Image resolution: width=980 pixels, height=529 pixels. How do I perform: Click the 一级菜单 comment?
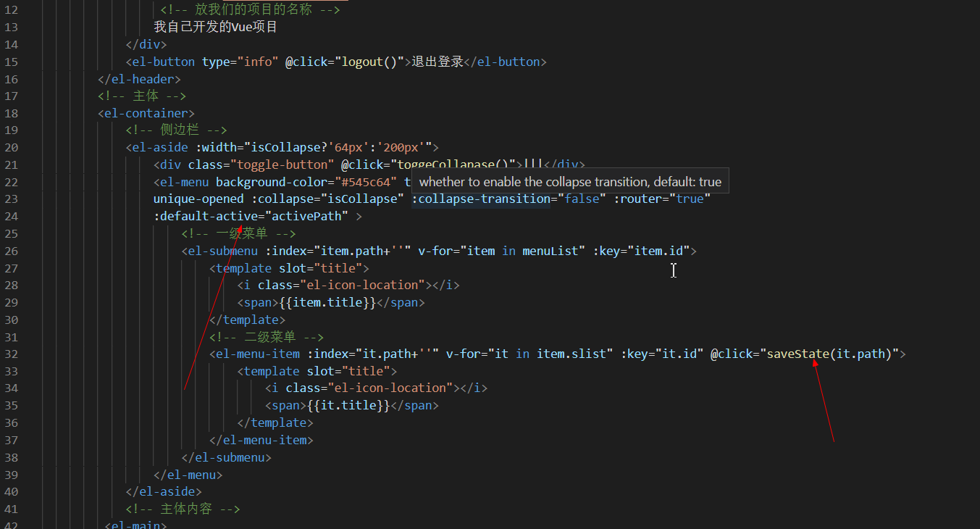[x=239, y=233]
